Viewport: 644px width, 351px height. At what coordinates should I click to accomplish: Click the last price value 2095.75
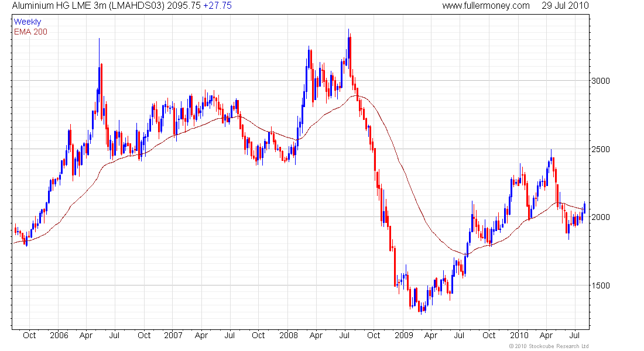(x=184, y=6)
